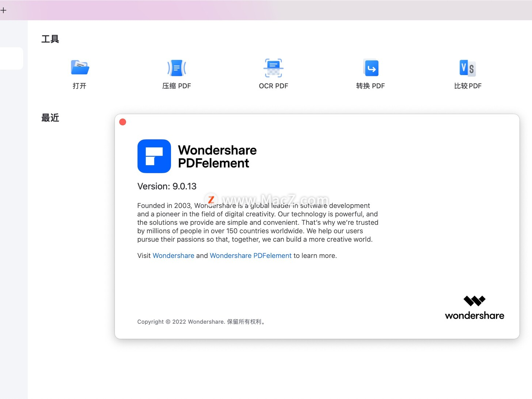Open the Wondershare PDFelement link

point(251,255)
